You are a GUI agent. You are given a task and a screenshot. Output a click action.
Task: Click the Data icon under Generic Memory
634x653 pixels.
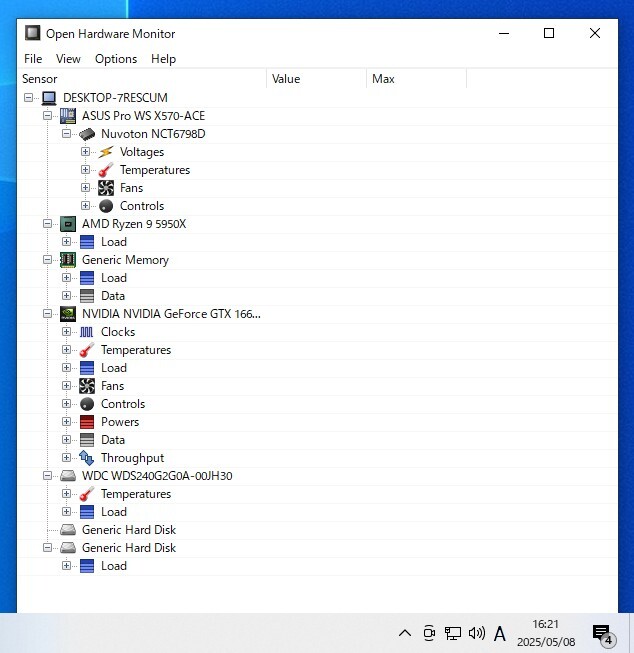coord(87,296)
